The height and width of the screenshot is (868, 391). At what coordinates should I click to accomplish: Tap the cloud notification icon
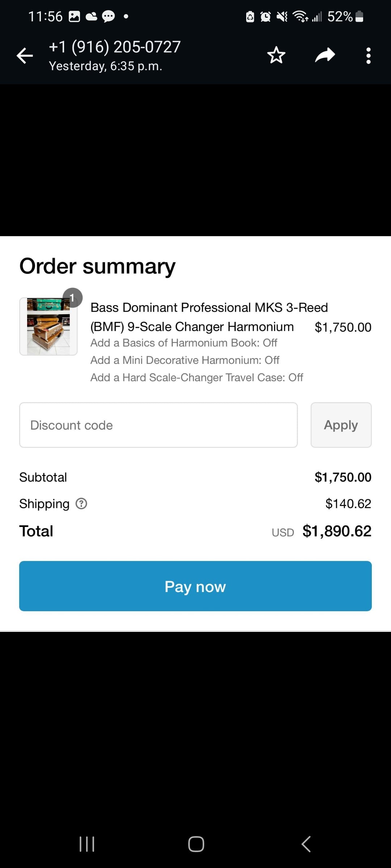tap(91, 17)
